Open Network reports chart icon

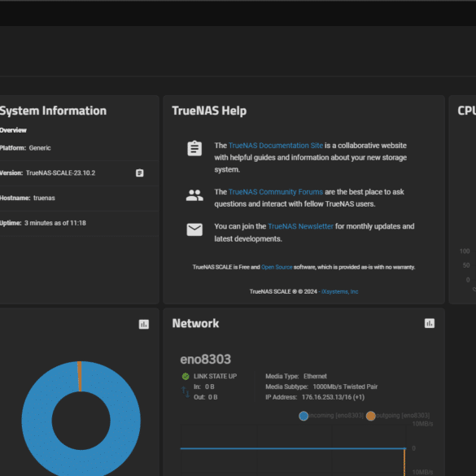[x=430, y=323]
